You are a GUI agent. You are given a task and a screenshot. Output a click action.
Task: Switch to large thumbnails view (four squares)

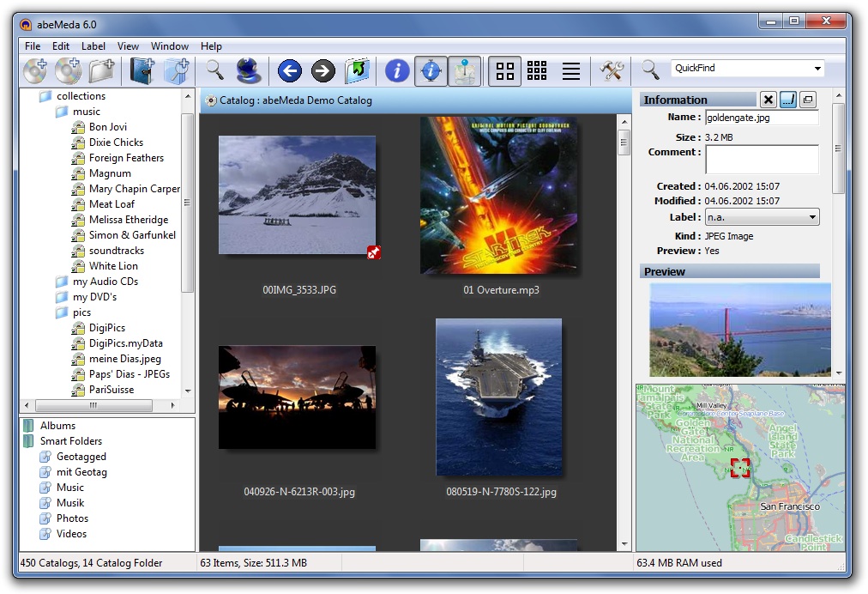pyautogui.click(x=505, y=71)
